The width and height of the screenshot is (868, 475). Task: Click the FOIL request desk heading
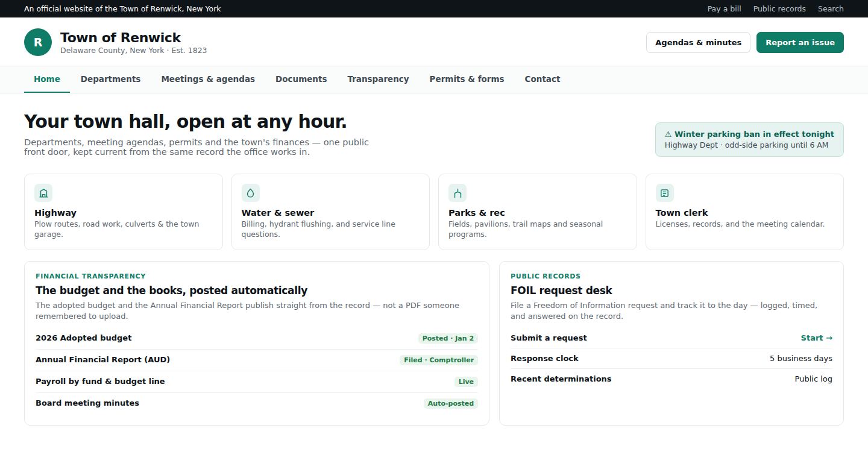coord(561,291)
